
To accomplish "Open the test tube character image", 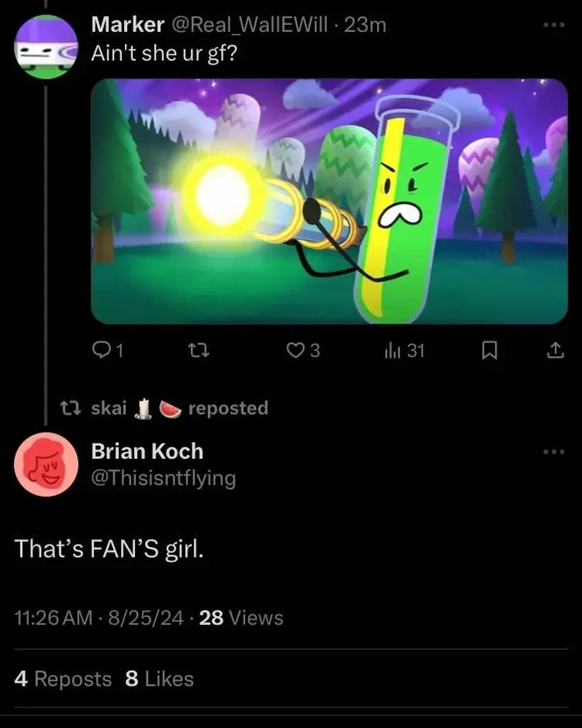I will click(x=329, y=201).
